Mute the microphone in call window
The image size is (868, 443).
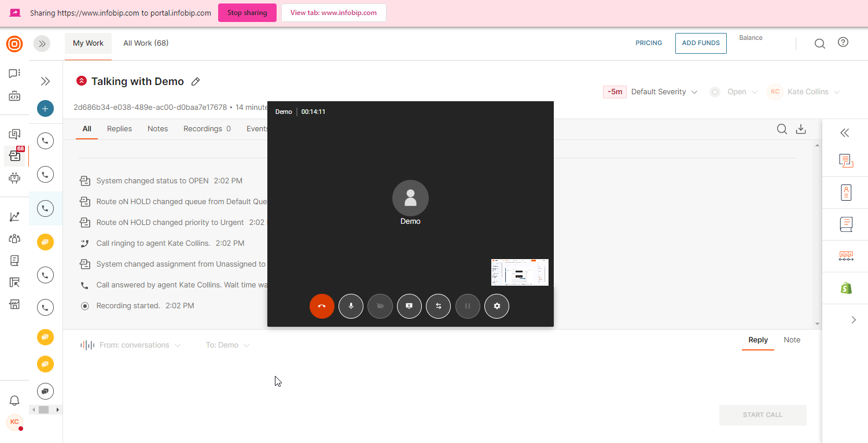click(x=351, y=306)
